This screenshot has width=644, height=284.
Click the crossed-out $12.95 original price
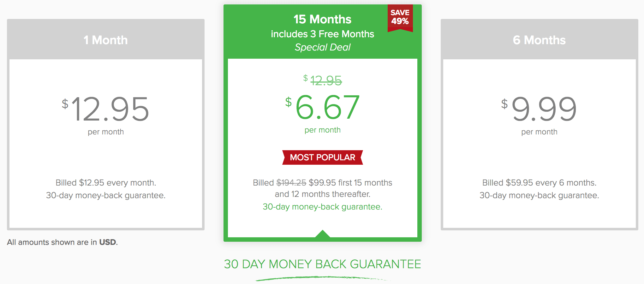click(323, 80)
